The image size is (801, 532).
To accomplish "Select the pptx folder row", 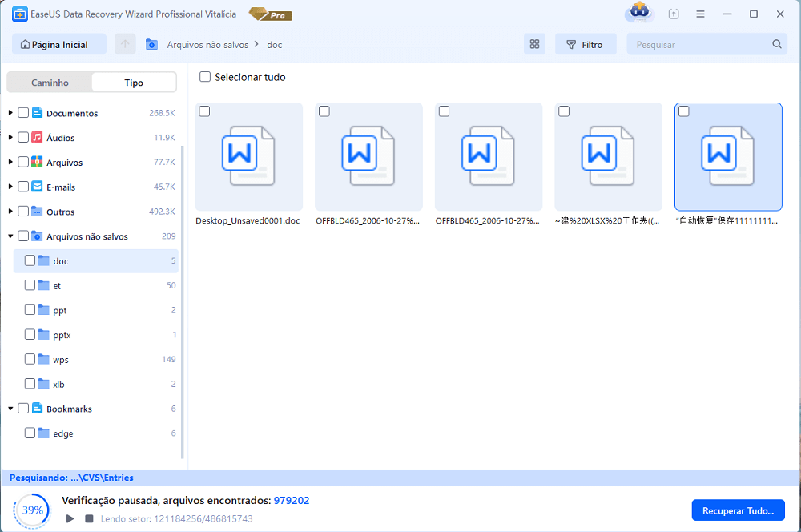I will [95, 334].
